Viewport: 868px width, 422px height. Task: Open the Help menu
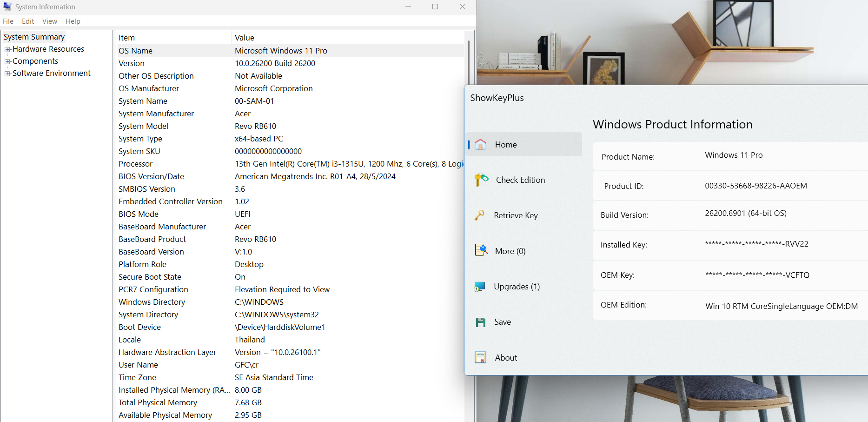click(x=73, y=21)
